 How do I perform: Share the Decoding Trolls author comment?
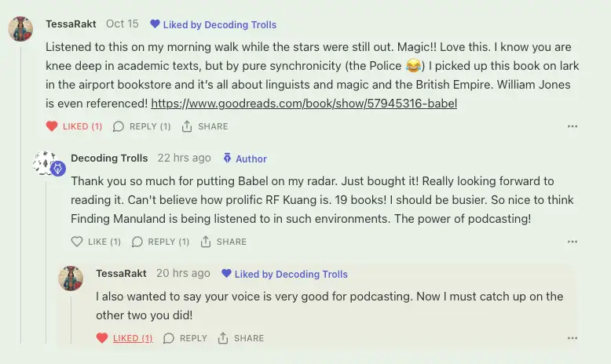(206, 242)
